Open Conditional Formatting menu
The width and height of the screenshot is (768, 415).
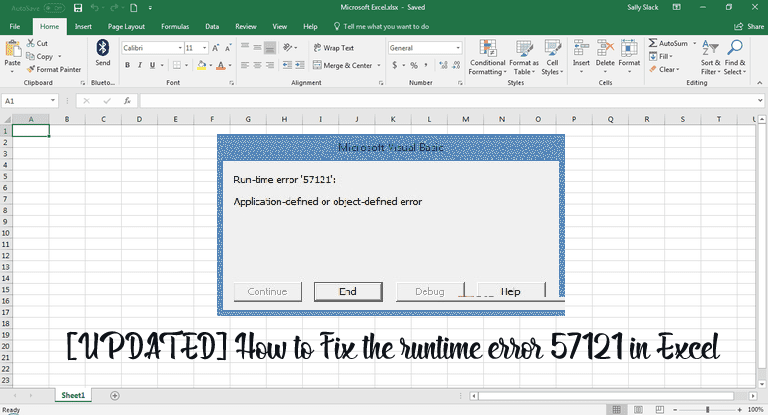[487, 58]
